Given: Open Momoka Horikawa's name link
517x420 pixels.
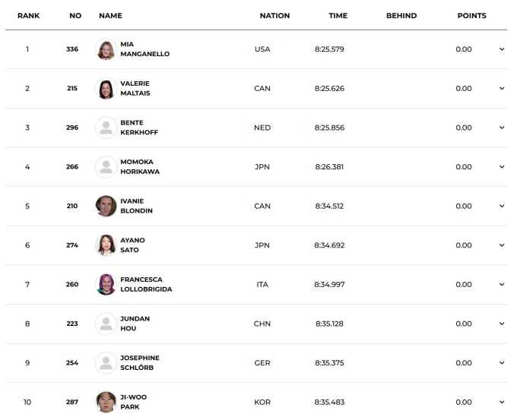Looking at the screenshot, I should coord(140,167).
